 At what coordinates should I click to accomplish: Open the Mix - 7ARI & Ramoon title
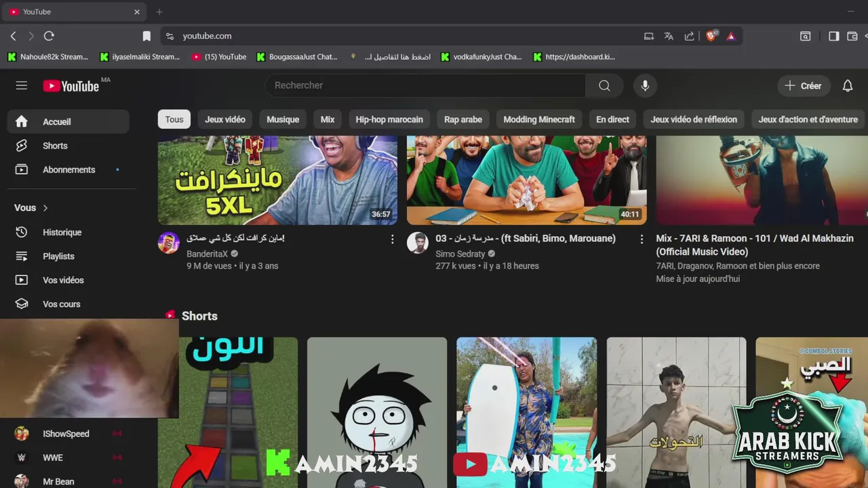tap(755, 245)
